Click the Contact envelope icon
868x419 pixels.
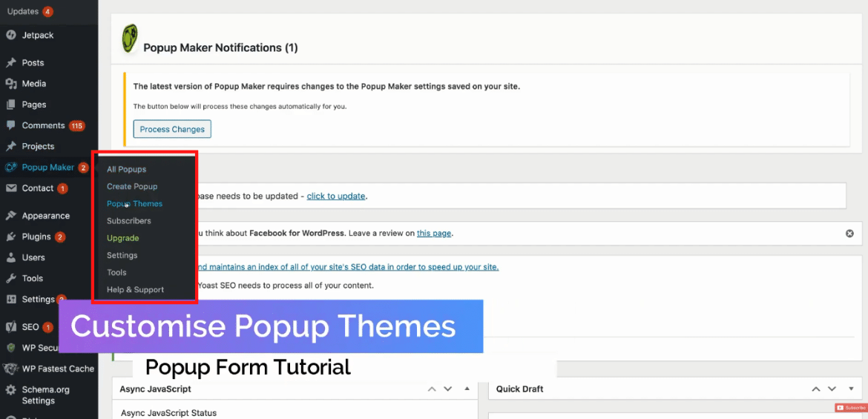coord(11,188)
